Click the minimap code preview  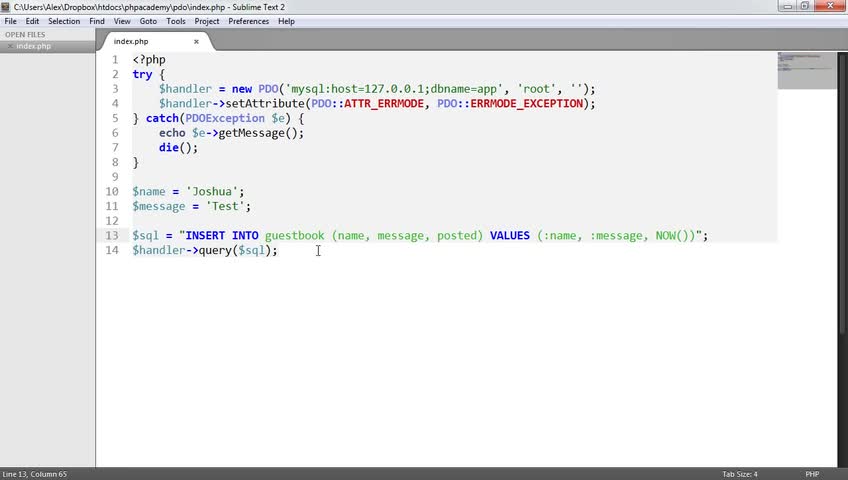806,70
